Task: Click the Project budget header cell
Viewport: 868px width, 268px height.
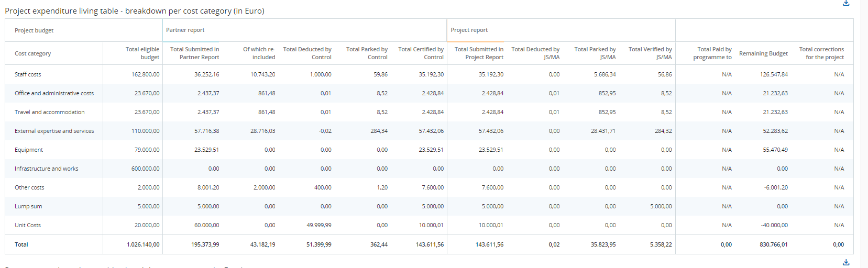Action: pos(34,30)
